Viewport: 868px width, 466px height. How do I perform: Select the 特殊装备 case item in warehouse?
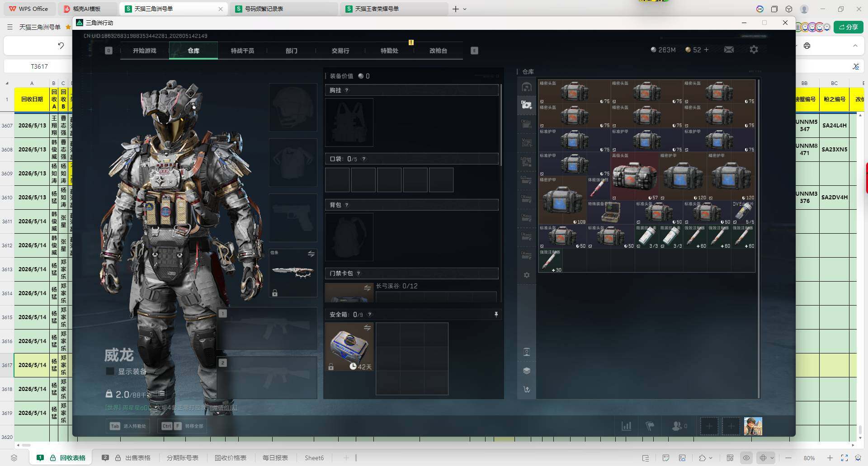(x=610, y=212)
